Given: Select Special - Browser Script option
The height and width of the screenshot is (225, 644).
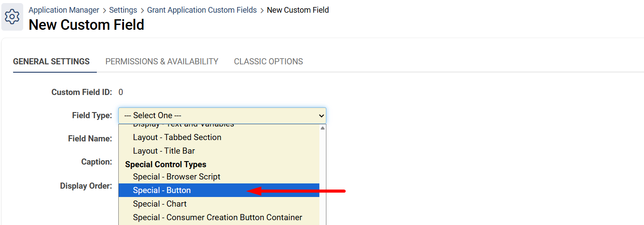Looking at the screenshot, I should point(219,177).
